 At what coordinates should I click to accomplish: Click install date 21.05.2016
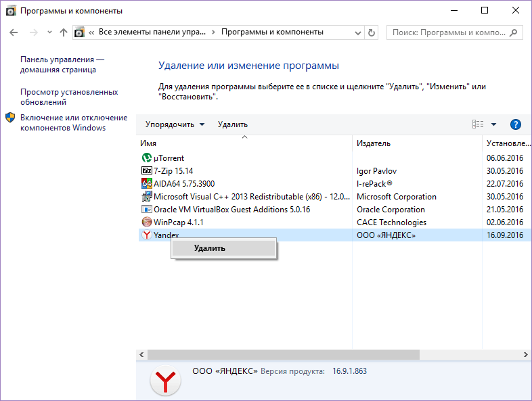pos(505,210)
